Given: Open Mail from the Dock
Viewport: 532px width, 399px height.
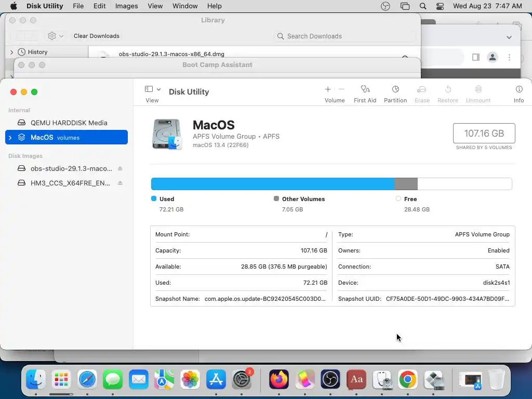Looking at the screenshot, I should coord(138,379).
